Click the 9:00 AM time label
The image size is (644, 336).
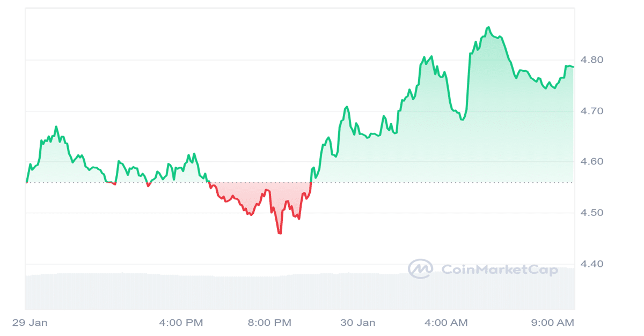point(553,323)
